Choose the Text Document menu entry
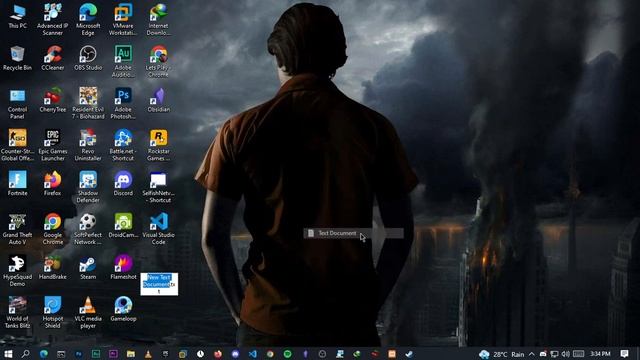Screen dimensions: 640x360 click(353, 233)
